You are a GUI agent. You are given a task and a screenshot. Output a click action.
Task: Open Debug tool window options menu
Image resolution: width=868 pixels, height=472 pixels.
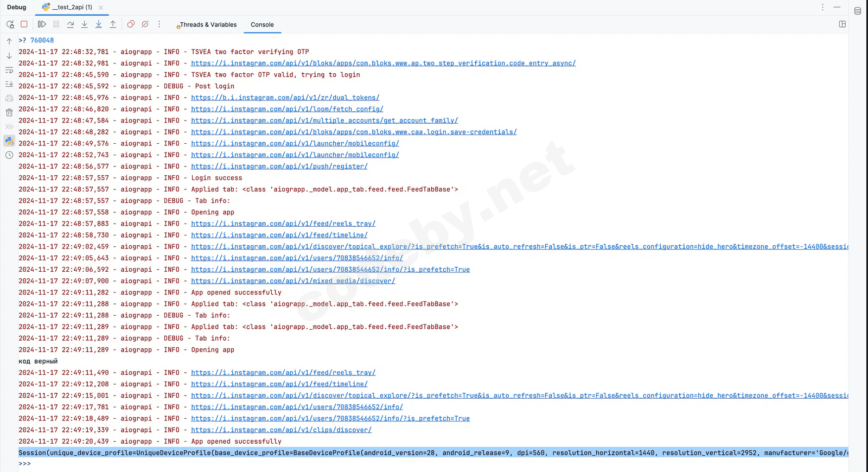[822, 7]
